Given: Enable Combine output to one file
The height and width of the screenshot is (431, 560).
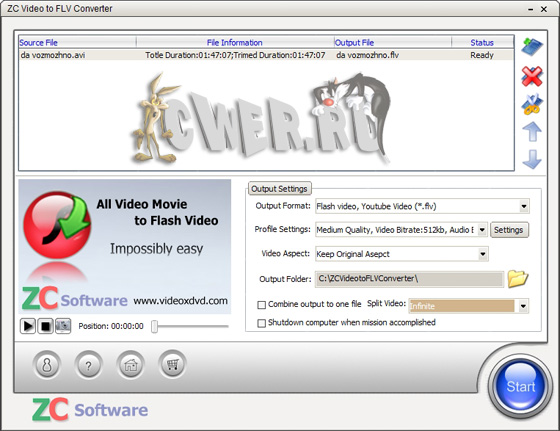Looking at the screenshot, I should pyautogui.click(x=261, y=305).
